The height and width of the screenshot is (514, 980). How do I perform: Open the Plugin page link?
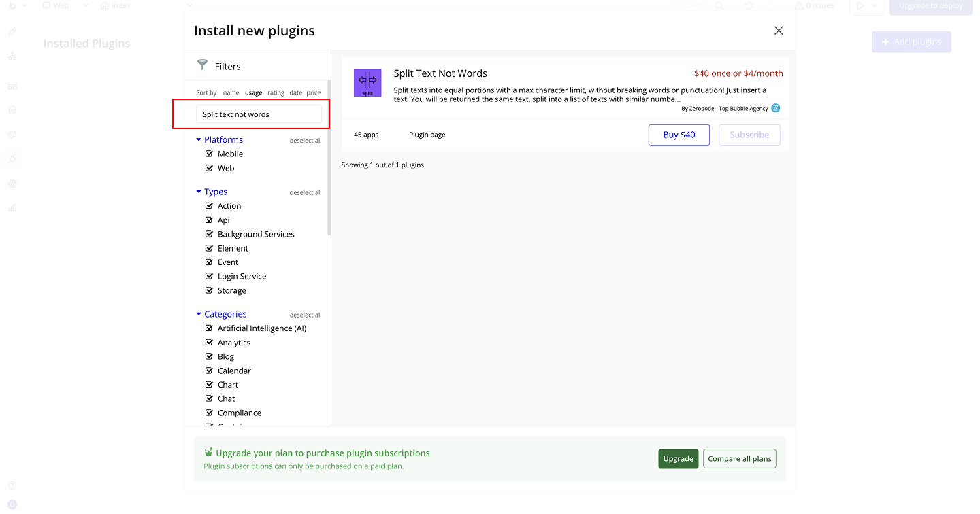click(427, 135)
